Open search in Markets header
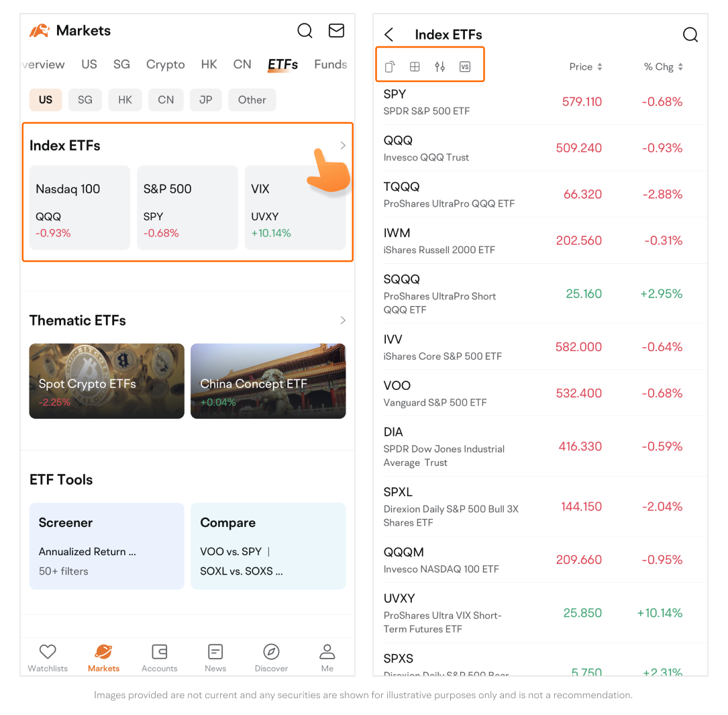The width and height of the screenshot is (728, 715). pyautogui.click(x=305, y=31)
